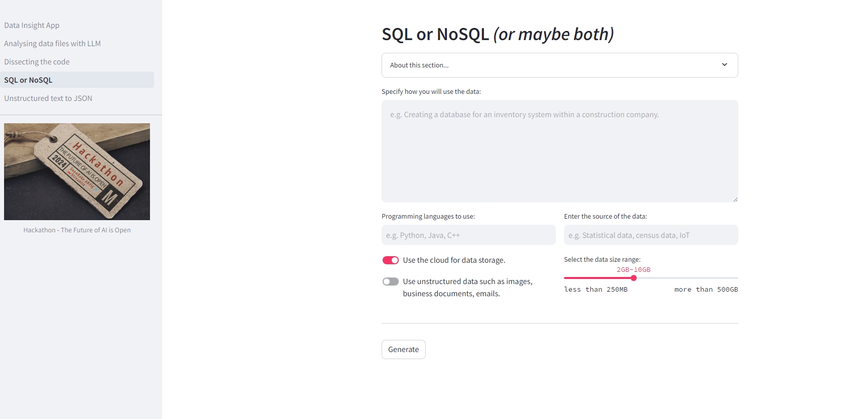Screen dimensions: 868x419
Task: Select SQL or NoSQL sidebar item
Action: 77,80
